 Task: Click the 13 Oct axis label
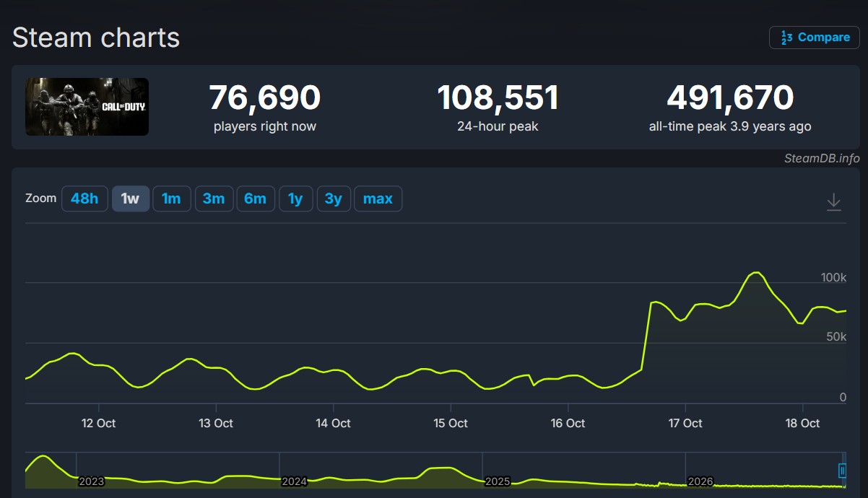[x=216, y=424]
